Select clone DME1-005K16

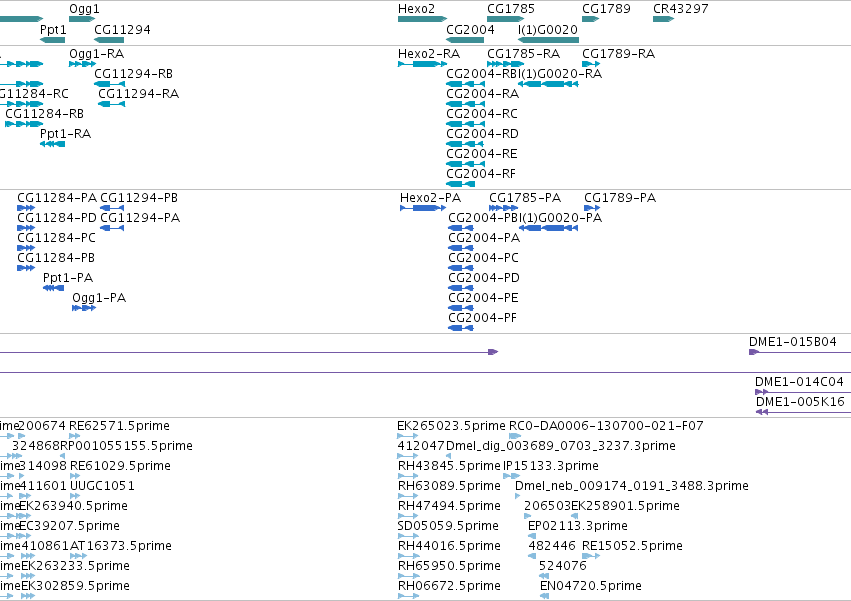(804, 412)
